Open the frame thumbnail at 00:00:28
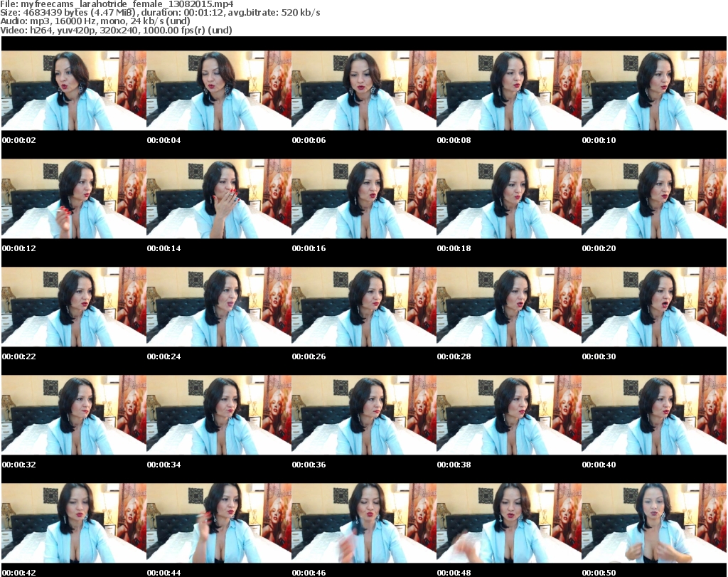This screenshot has height=577, width=728. tap(508, 307)
